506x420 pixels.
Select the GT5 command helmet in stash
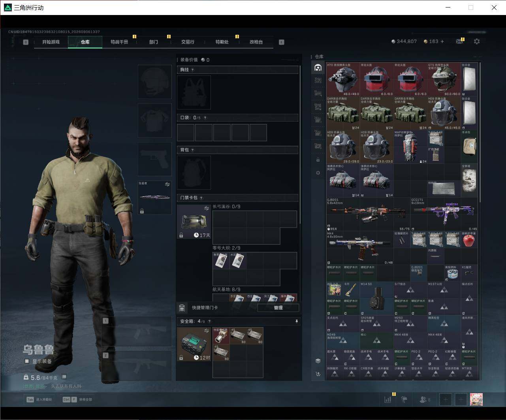[x=444, y=79]
